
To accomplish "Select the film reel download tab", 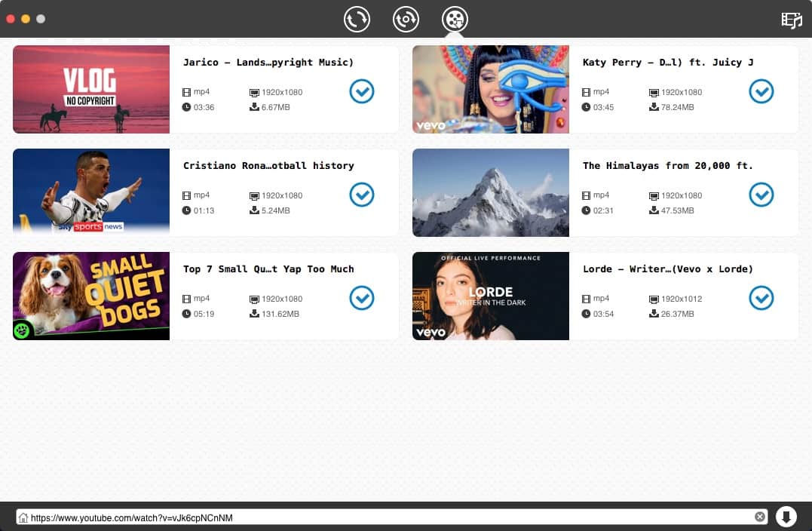I will pyautogui.click(x=455, y=19).
